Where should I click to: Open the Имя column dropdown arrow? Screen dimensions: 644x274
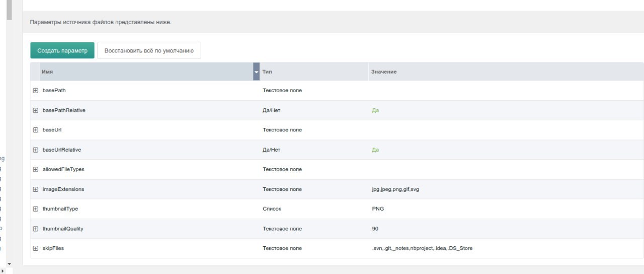256,72
